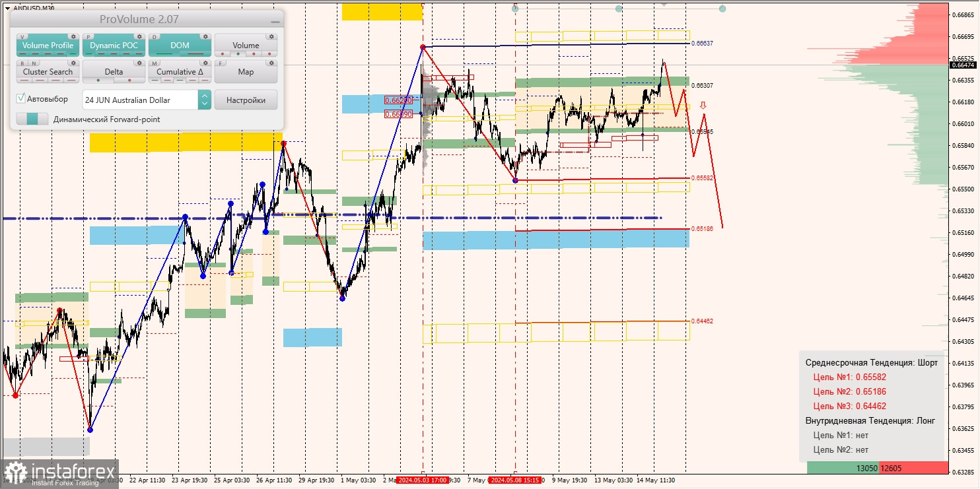Viewport: 980px width, 489px height.
Task: Toggle the Map indicator
Action: [246, 71]
